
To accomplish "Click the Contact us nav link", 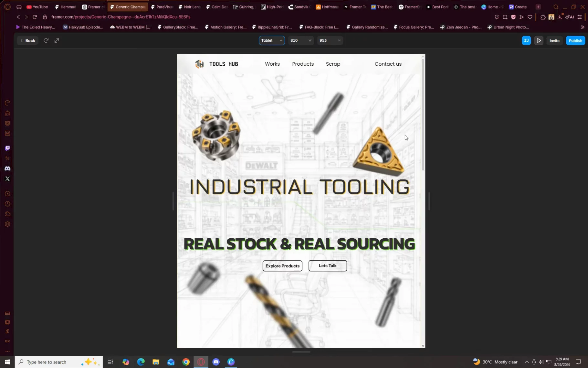I will (388, 64).
